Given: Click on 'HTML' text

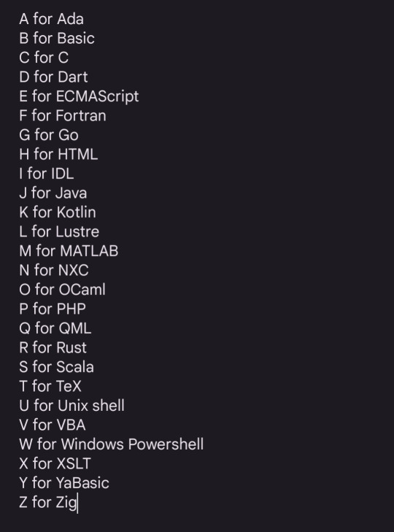Looking at the screenshot, I should [x=78, y=155].
